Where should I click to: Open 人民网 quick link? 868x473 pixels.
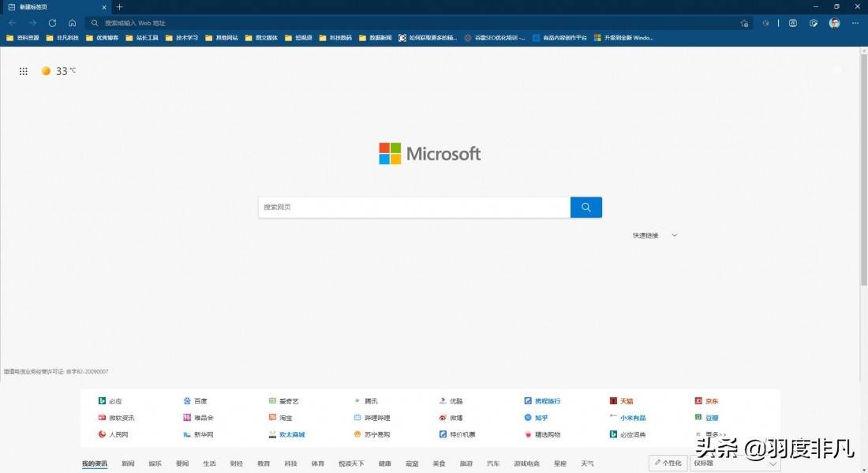coord(113,434)
